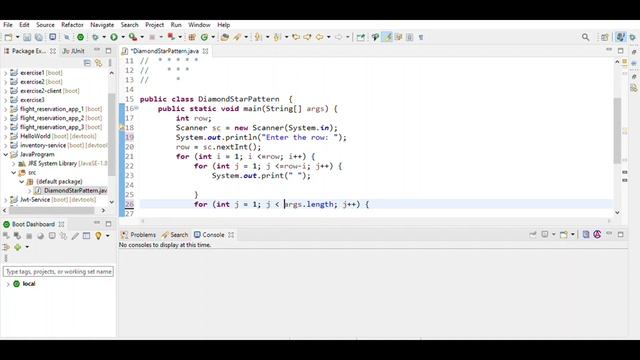Click the magnifier search icon at toolbar right
This screenshot has height=360, width=640.
pos(586,37)
